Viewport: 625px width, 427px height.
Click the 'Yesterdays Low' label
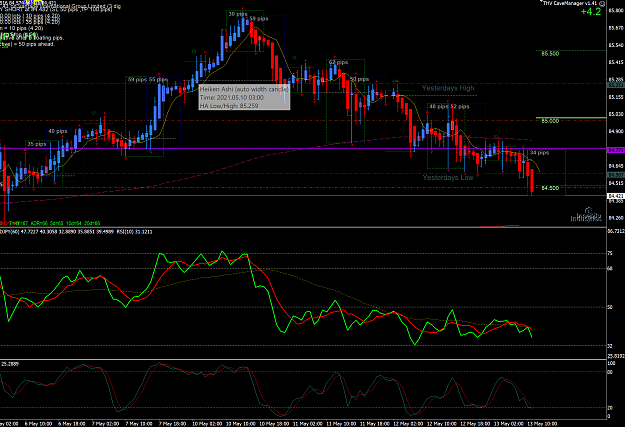448,177
